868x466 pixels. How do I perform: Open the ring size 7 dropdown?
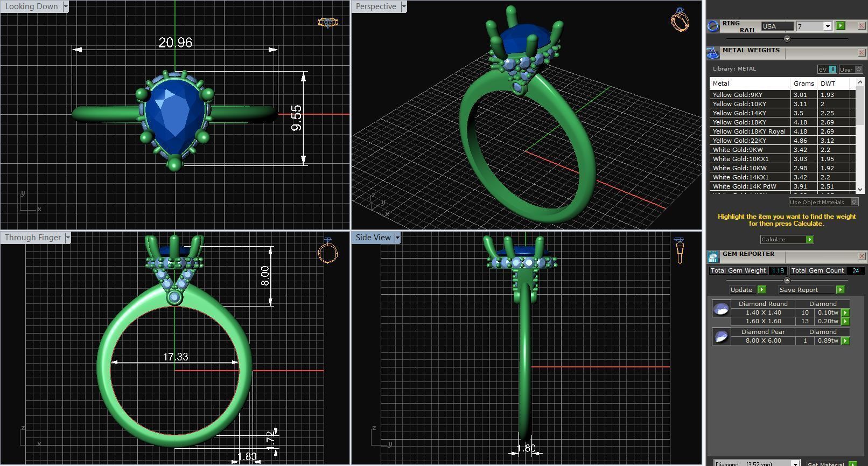pos(828,26)
